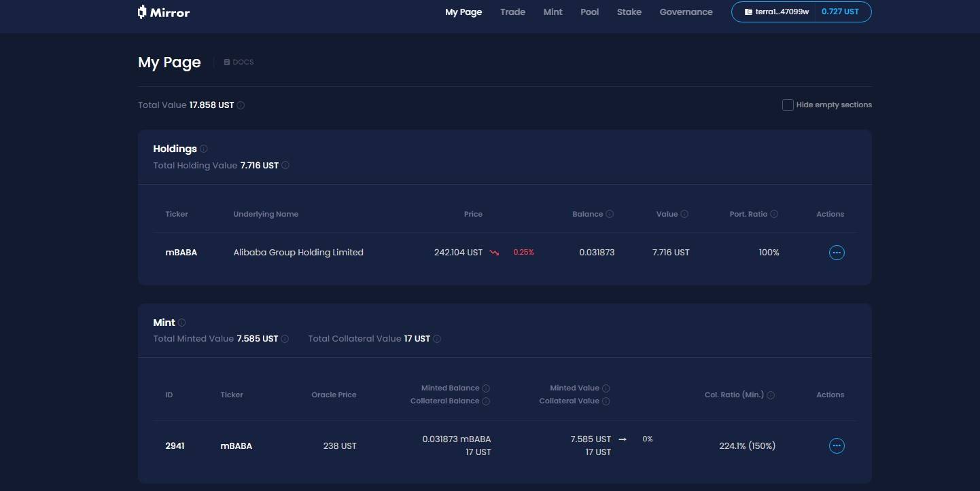Click the 242.104 UST price value

[458, 253]
